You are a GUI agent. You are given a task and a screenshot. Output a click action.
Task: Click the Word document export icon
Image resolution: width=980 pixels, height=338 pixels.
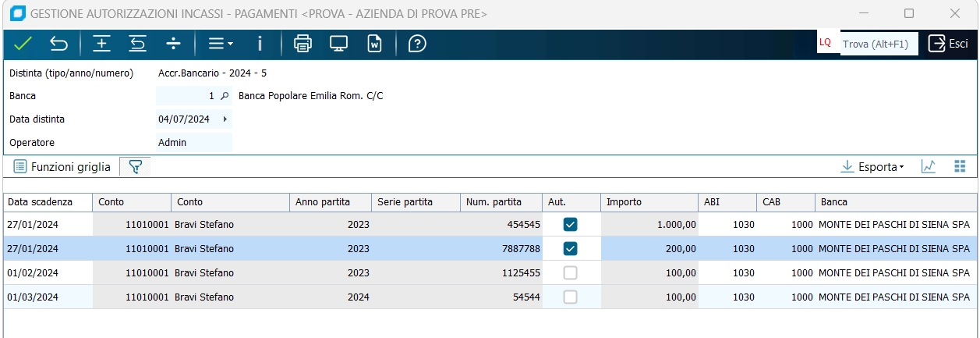(x=375, y=44)
